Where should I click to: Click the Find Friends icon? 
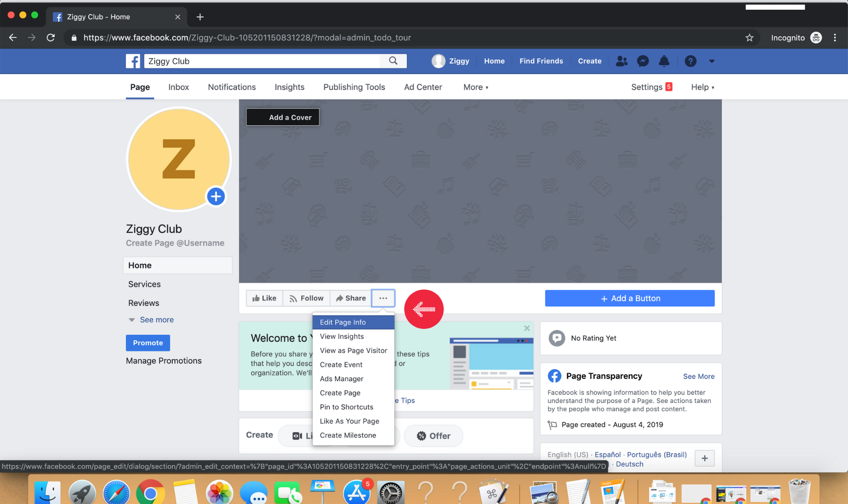622,60
